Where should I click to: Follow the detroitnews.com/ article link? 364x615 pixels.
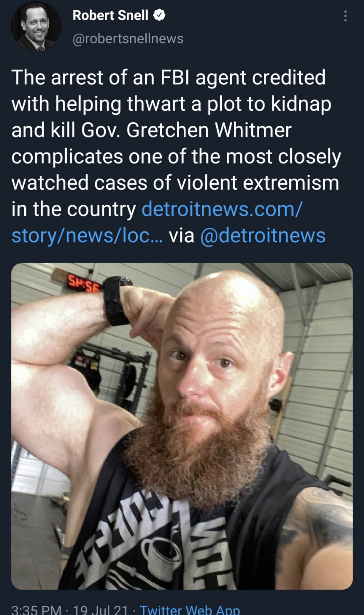tap(222, 209)
